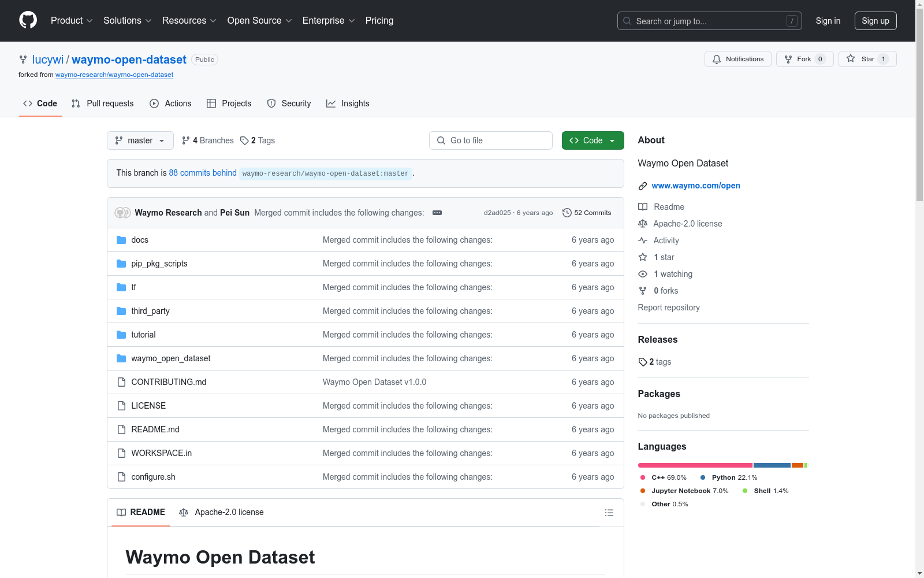Open the d2ad025 commit hash link
Viewport: 924px width, 578px height.
pyautogui.click(x=497, y=213)
